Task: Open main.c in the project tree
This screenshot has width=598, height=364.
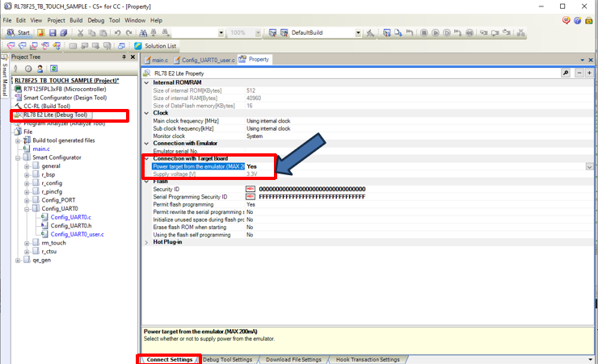Action: (41, 149)
